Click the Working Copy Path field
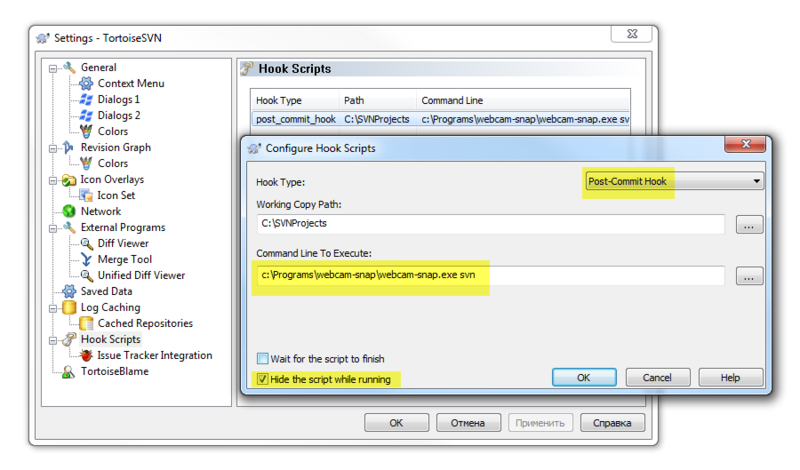800x470 pixels. coord(491,224)
